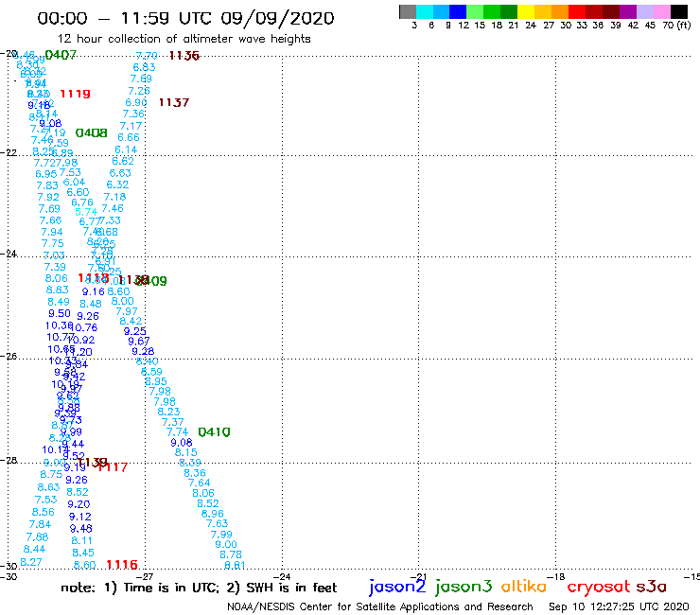The height and width of the screenshot is (615, 700).
Task: Click the green time label 0410
Action: (214, 432)
